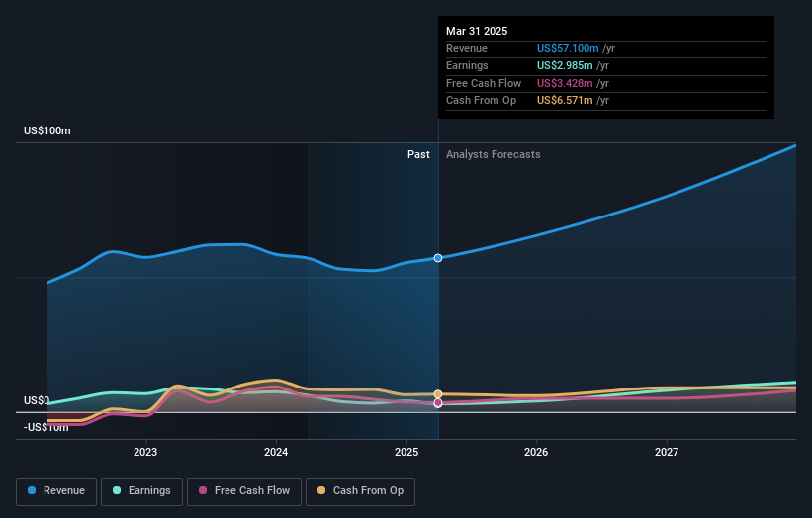Click the US$0 y-axis label

37,401
